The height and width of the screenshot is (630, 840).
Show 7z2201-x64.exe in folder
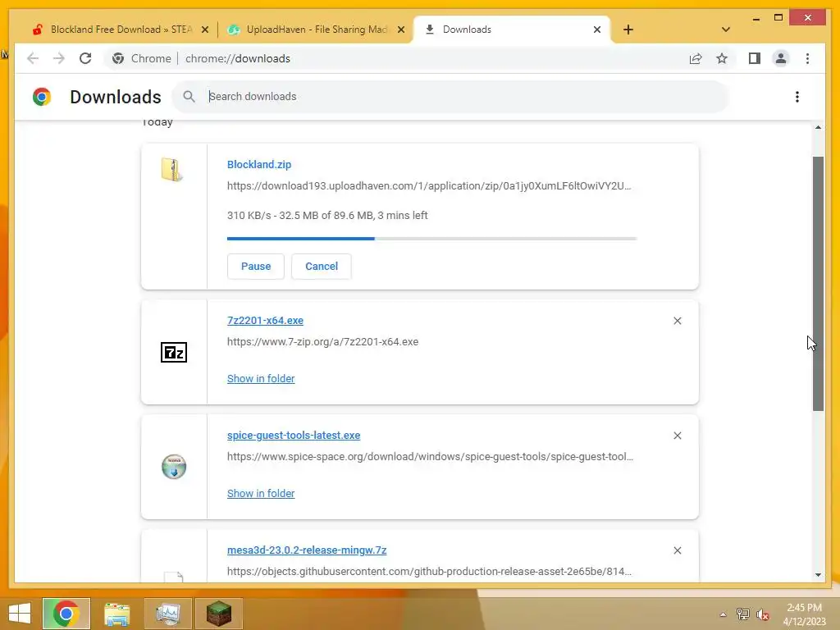pyautogui.click(x=261, y=379)
